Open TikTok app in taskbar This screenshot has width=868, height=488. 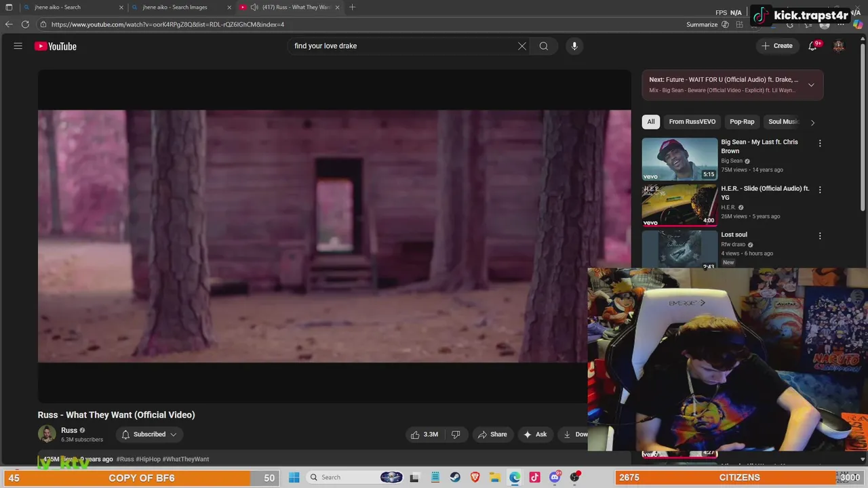tap(535, 477)
